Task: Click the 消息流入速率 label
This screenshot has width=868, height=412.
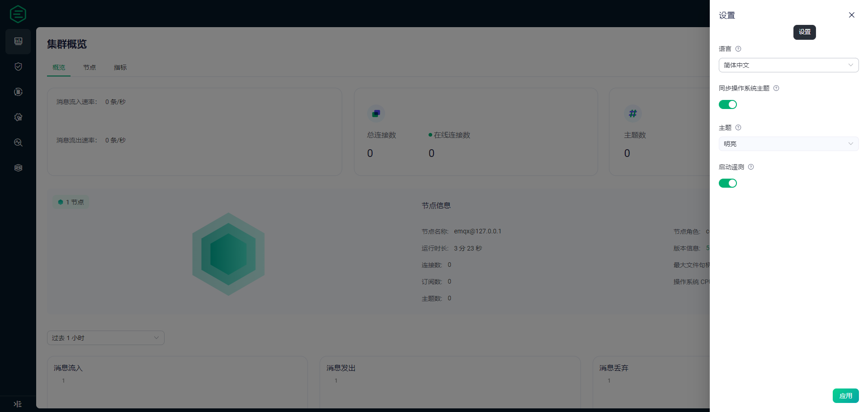Action: point(77,102)
